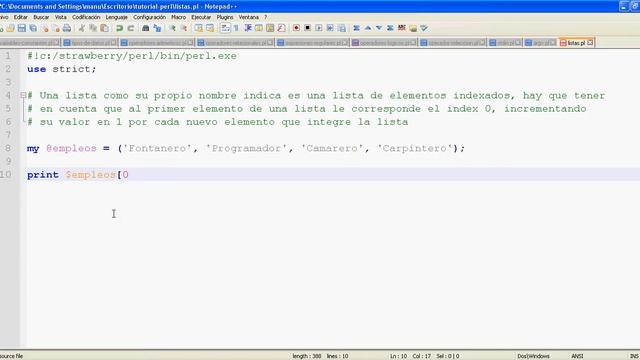The image size is (640, 360).
Task: Play back the recorded macro
Action: tap(319, 28)
